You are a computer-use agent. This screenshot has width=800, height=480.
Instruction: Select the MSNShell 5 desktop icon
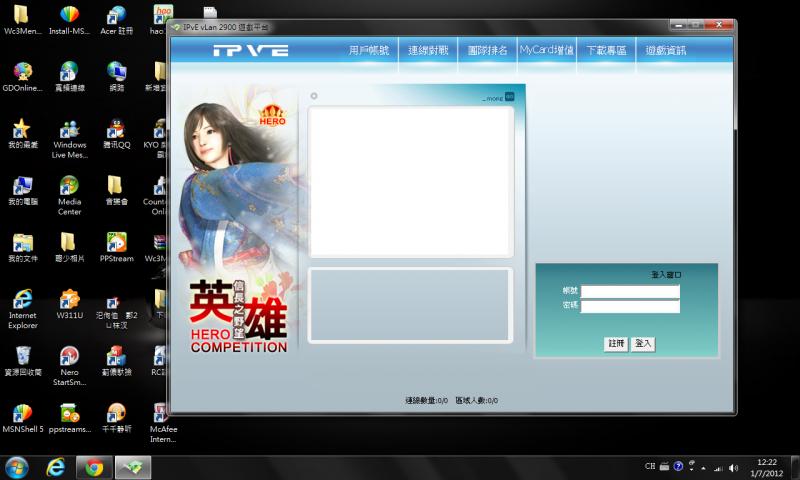(22, 419)
